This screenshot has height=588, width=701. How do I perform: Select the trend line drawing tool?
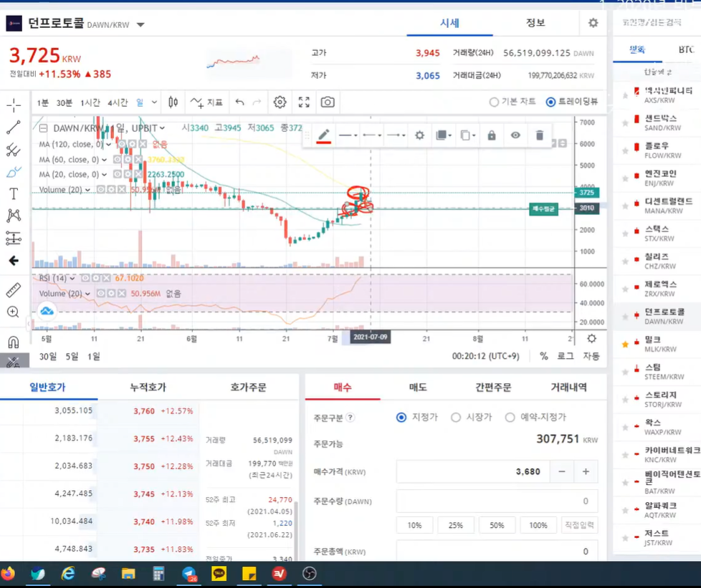(14, 127)
